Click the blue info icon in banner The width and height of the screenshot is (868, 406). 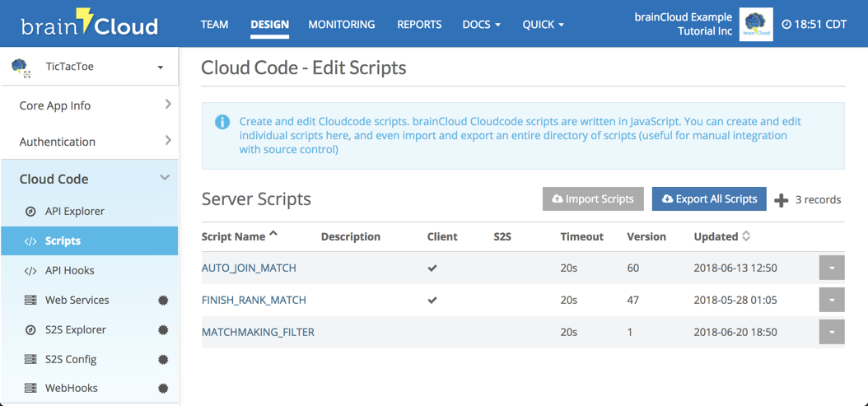tap(222, 122)
